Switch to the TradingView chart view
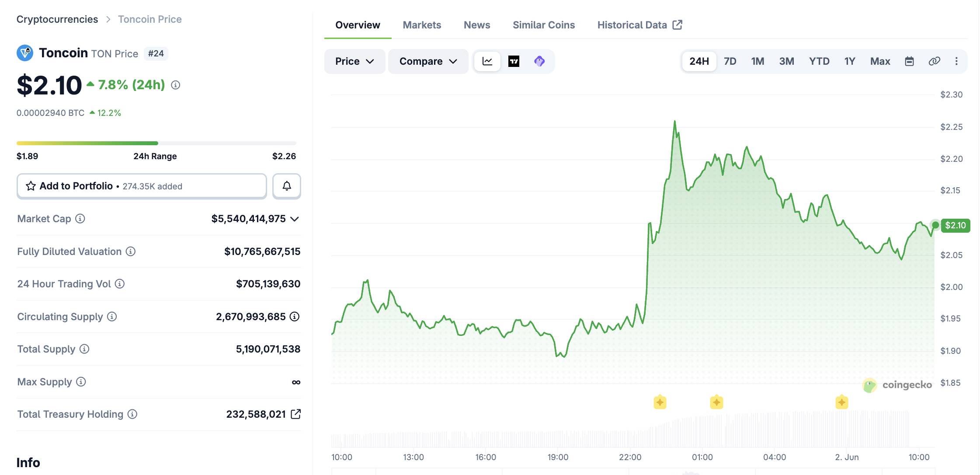Image resolution: width=980 pixels, height=475 pixels. click(x=514, y=61)
